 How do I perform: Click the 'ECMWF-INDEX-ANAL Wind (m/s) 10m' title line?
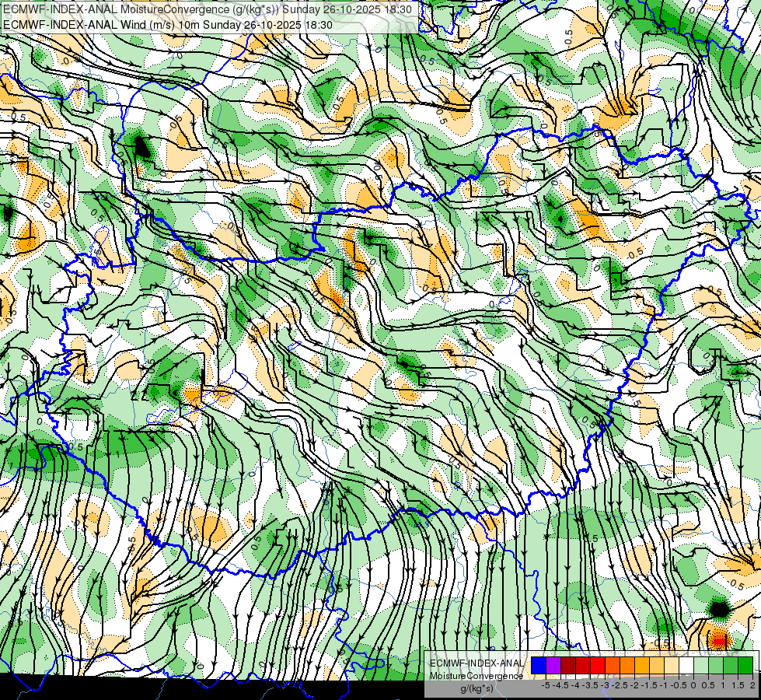168,24
